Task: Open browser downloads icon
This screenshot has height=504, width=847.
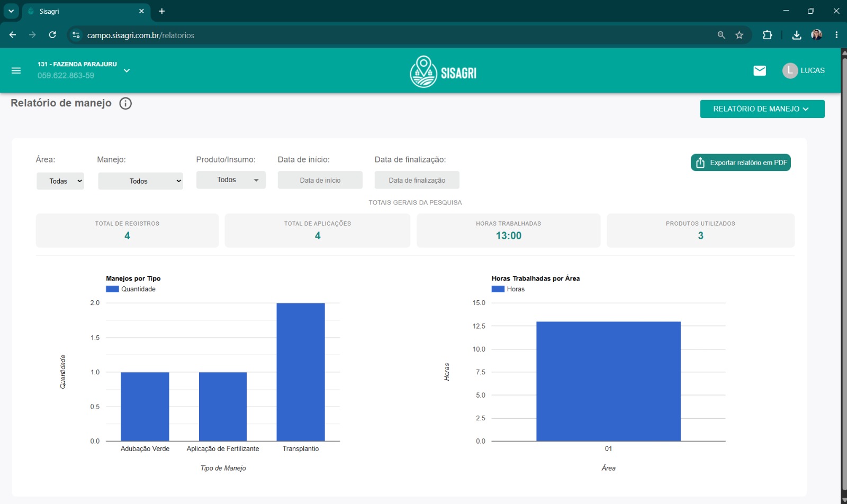Action: (x=796, y=35)
